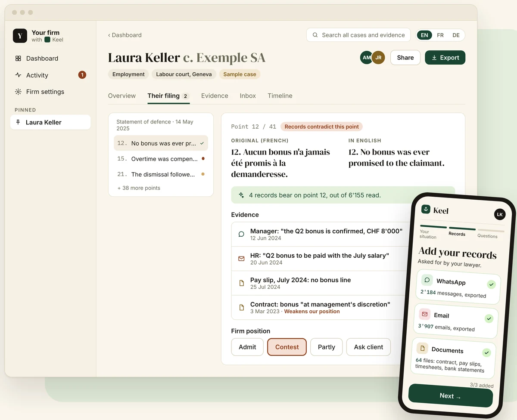Open Laura Keller pinned case
This screenshot has width=517, height=420.
pyautogui.click(x=50, y=122)
